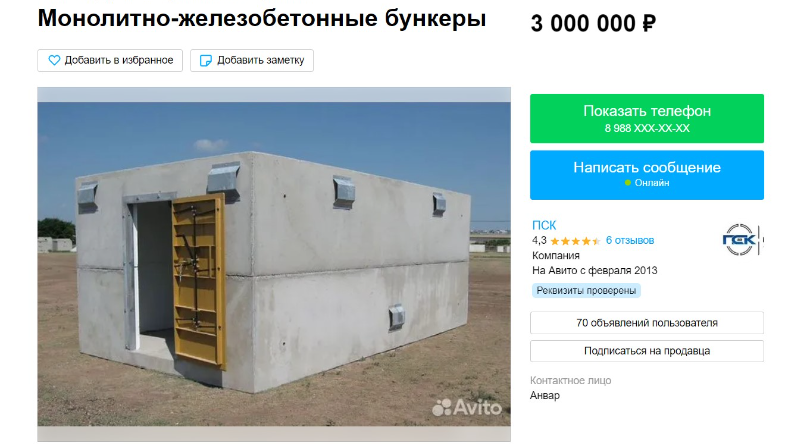Click the ruble sign by the price
The image size is (790, 444).
[x=649, y=24]
